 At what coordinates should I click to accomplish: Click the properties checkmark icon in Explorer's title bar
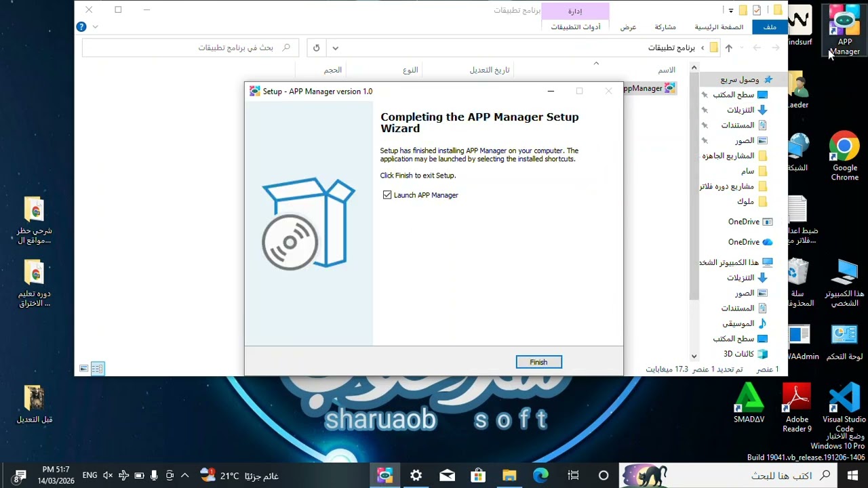tap(757, 10)
